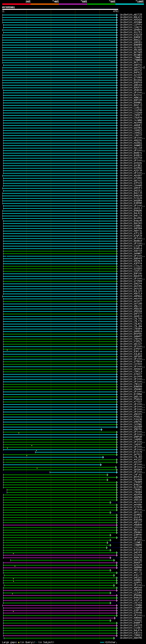The height and width of the screenshot is (644, 146).
Task: Open the UniRef100_A8IT25 hit label
Action: [x=131, y=15]
